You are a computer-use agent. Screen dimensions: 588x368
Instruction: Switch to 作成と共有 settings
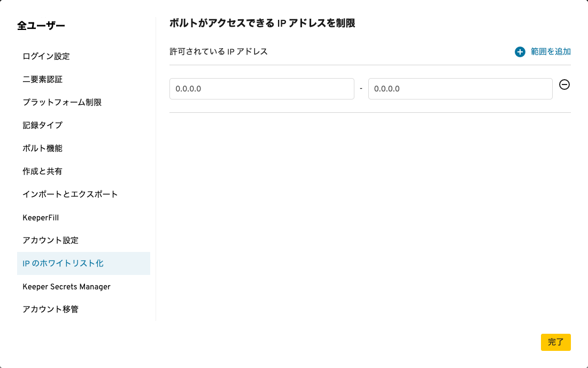point(43,171)
